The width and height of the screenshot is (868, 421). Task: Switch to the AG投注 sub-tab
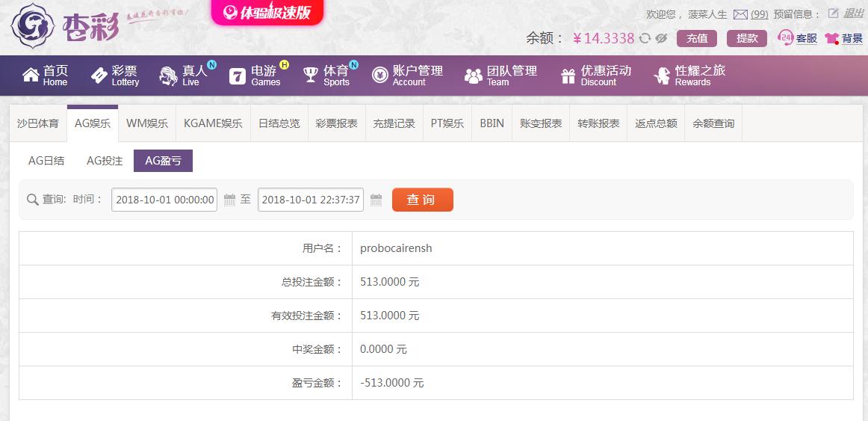(105, 161)
